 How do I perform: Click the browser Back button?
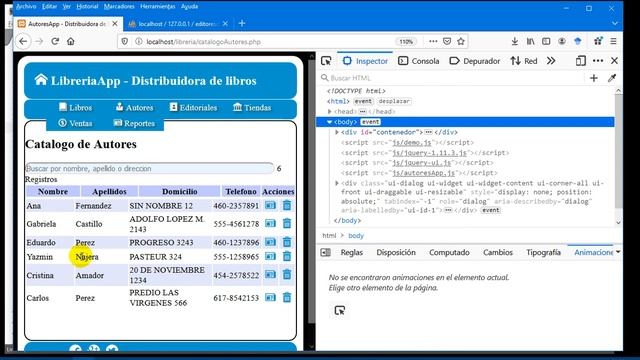pyautogui.click(x=23, y=41)
